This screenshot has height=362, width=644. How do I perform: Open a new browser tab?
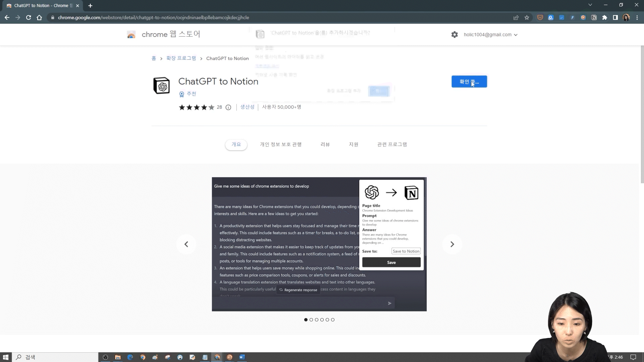[90, 6]
